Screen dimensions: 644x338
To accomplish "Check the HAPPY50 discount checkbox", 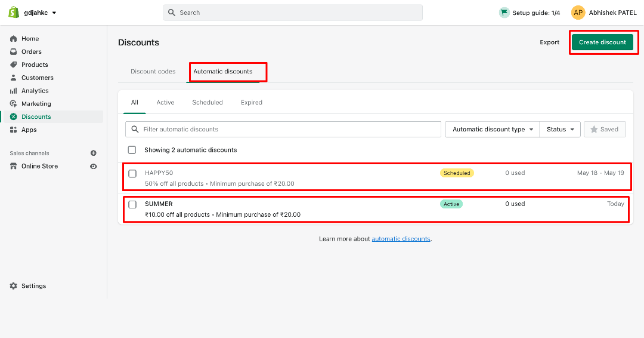I will tap(132, 174).
